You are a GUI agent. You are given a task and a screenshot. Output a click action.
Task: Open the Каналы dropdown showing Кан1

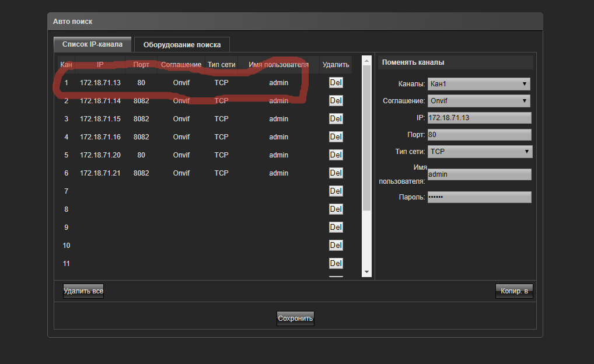tap(478, 84)
